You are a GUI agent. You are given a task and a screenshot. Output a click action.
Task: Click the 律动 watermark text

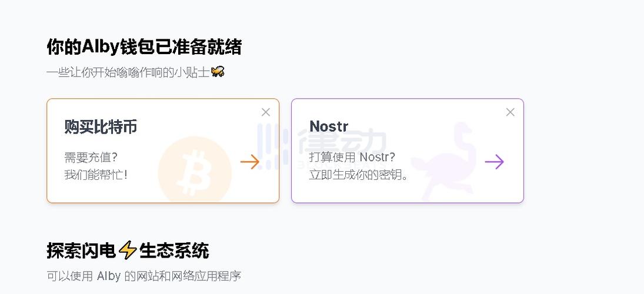click(341, 143)
